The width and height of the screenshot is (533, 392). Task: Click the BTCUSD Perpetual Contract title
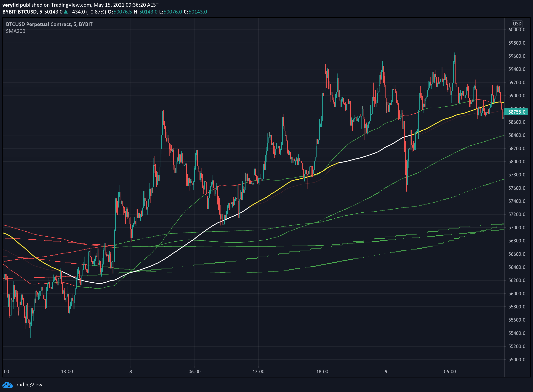tap(49, 24)
